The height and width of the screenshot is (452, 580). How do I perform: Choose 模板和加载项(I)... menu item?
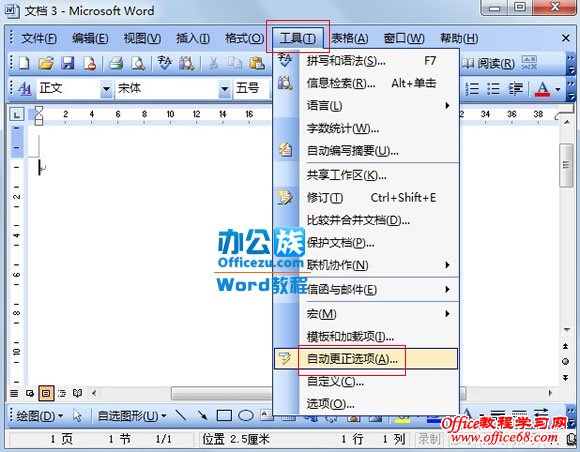[x=366, y=336]
